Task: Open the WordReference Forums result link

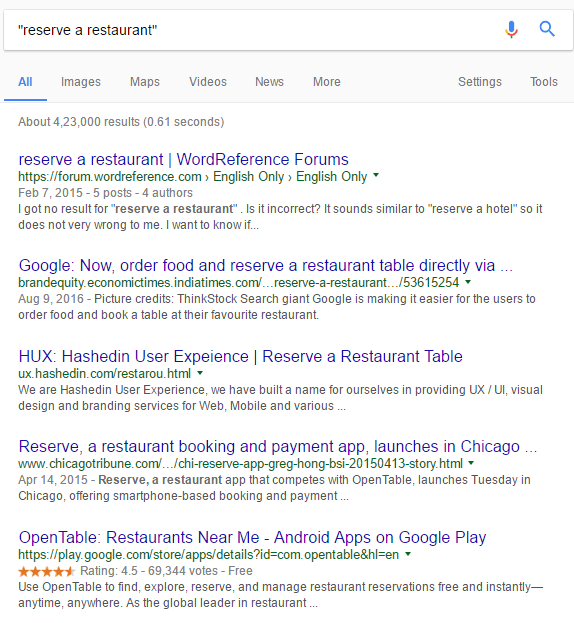Action: pos(184,159)
